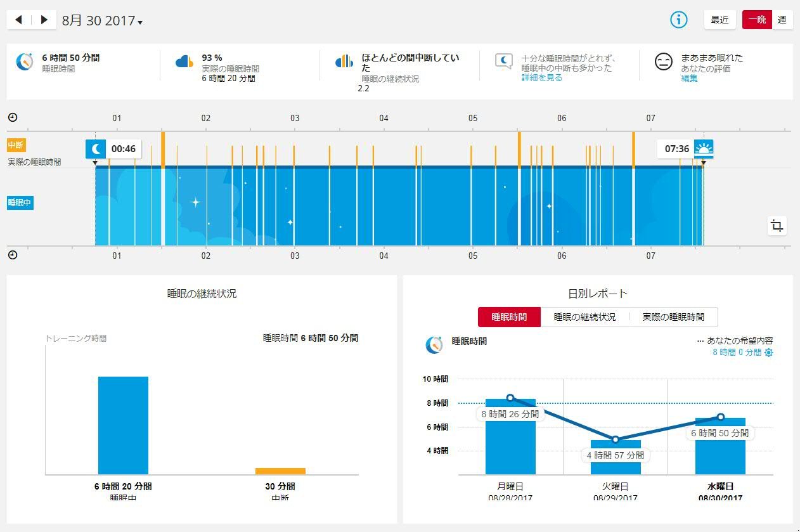The width and height of the screenshot is (800, 532).
Task: Click the moon fall-asleep icon at 00:46
Action: click(96, 149)
